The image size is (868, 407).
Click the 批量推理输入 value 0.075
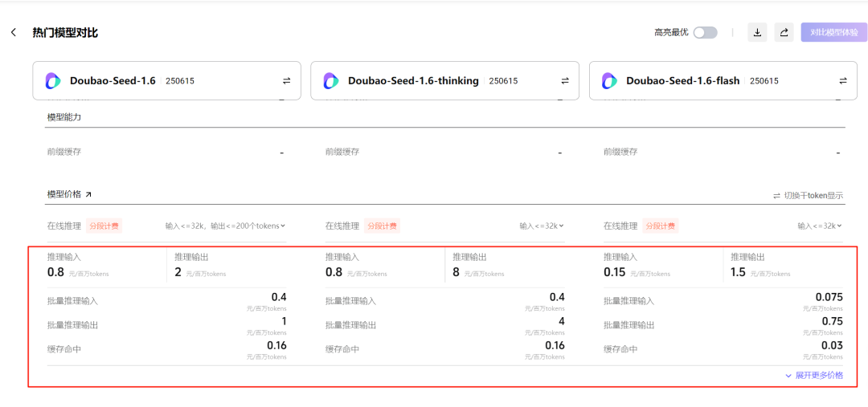click(x=829, y=297)
